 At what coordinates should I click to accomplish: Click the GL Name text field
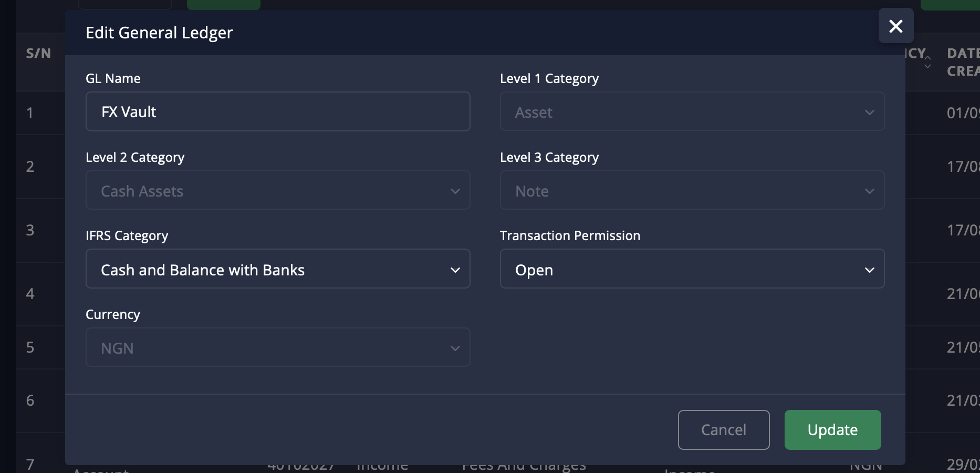277,111
